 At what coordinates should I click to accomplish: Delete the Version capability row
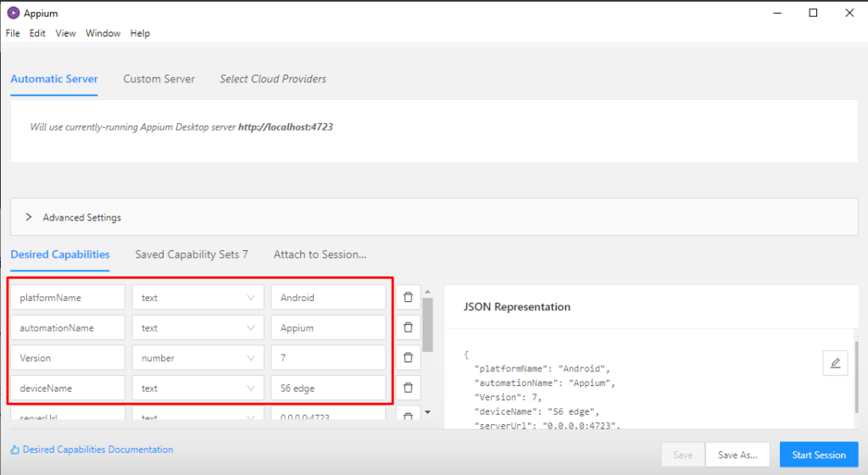tap(408, 358)
